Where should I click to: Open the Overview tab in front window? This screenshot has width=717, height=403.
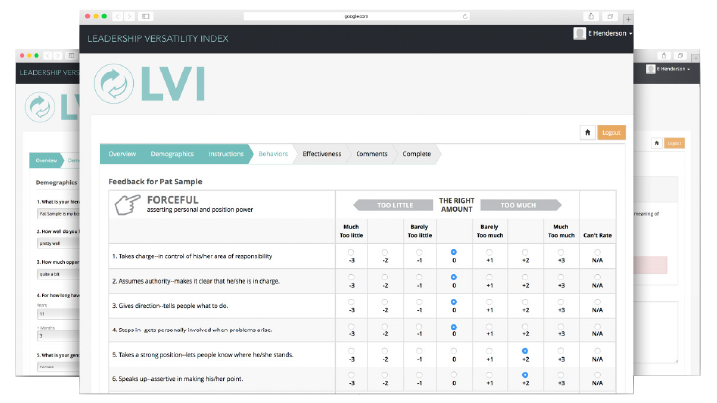[x=122, y=154]
